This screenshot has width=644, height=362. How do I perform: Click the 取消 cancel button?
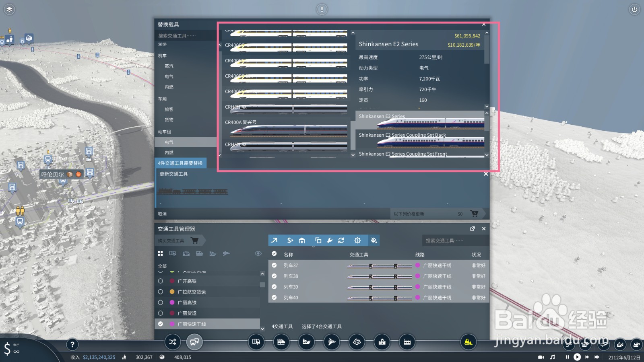pos(162,214)
